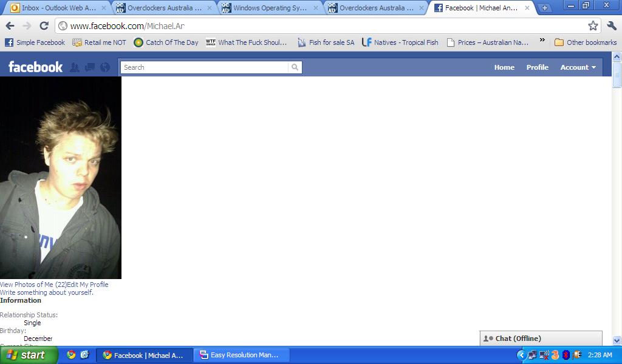Click the 'Single' relationship value

point(32,323)
